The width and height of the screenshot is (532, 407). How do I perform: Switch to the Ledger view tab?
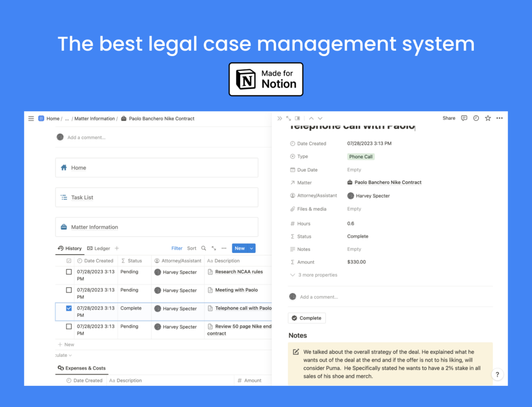pos(99,248)
